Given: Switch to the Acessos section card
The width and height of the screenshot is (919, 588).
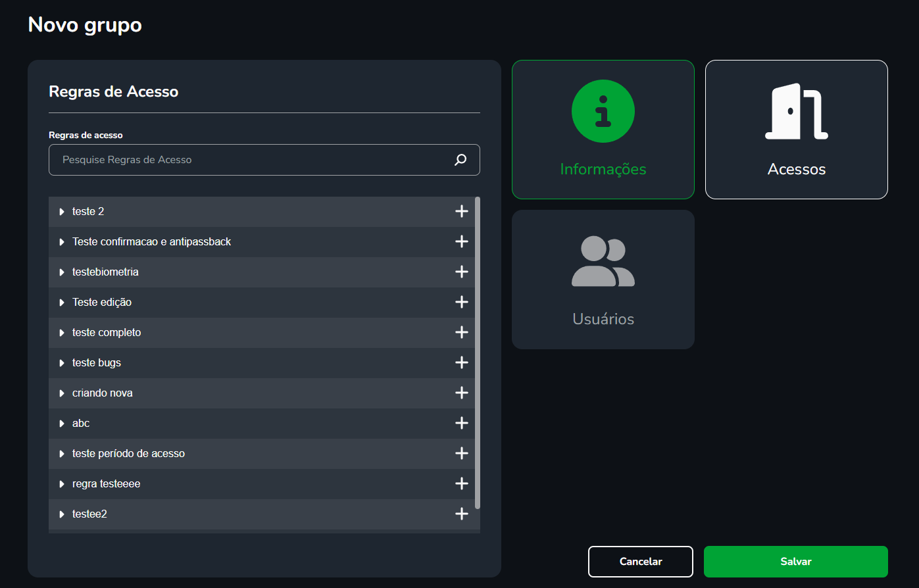Looking at the screenshot, I should click(797, 130).
